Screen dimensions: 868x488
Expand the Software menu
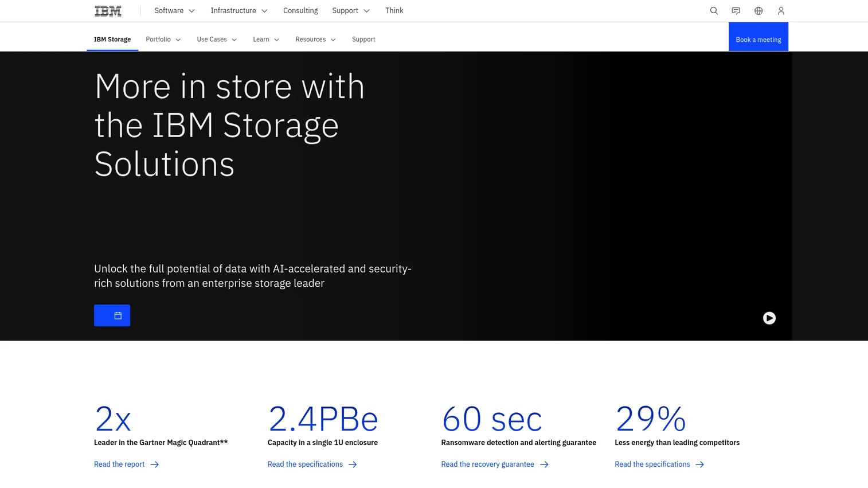[175, 11]
